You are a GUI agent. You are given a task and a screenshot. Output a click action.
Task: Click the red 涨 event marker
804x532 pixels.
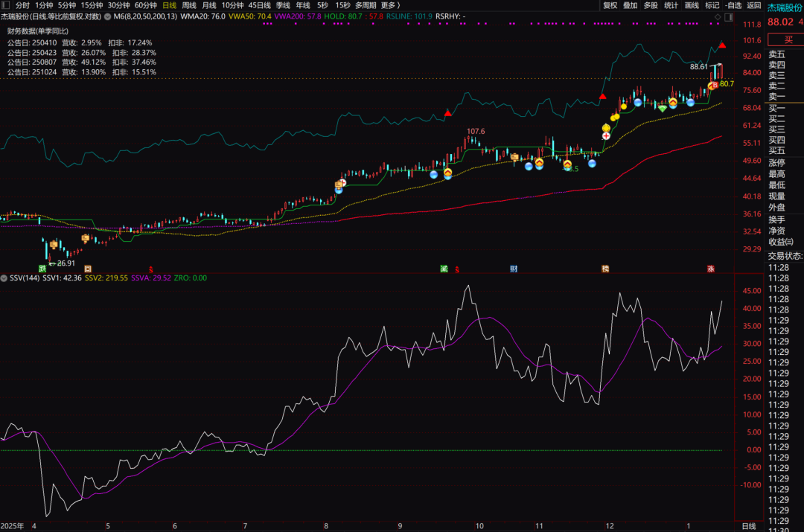pos(711,269)
